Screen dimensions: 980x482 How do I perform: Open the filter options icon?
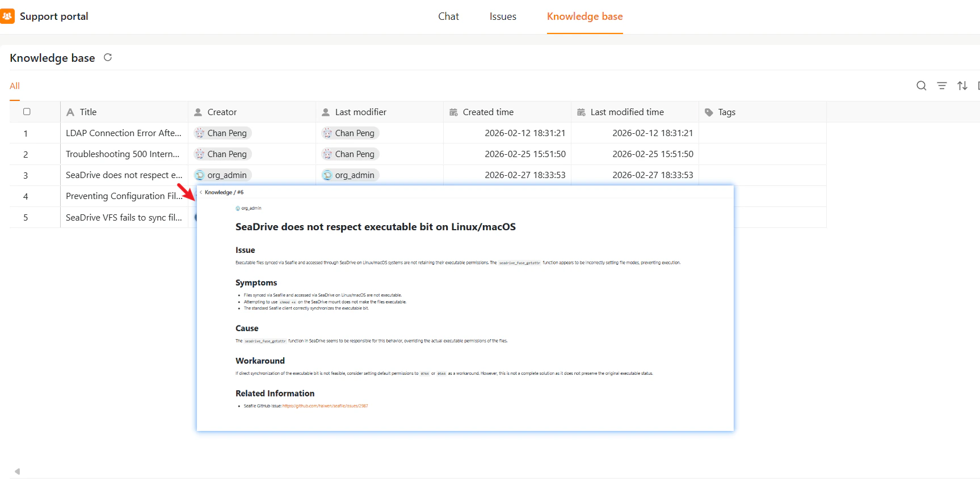942,86
